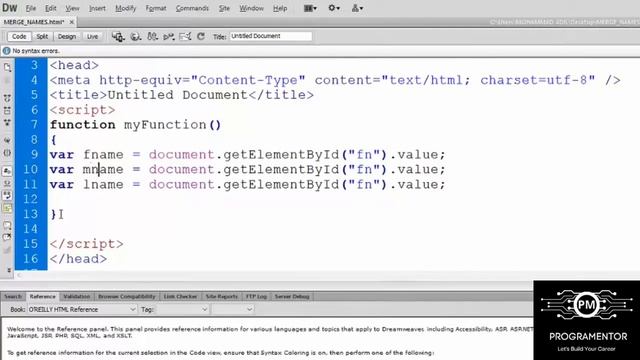Screen dimensions: 640x360
Task: Switch to the Validation panel tab
Action: click(77, 296)
